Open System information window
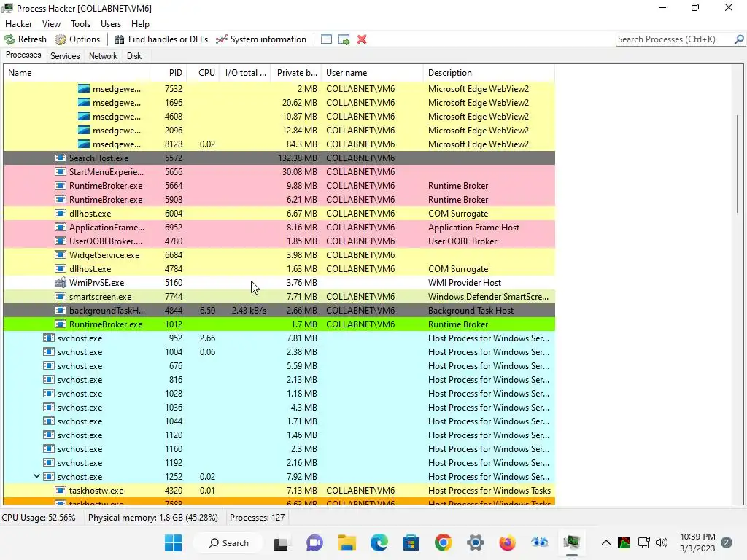 (260, 39)
